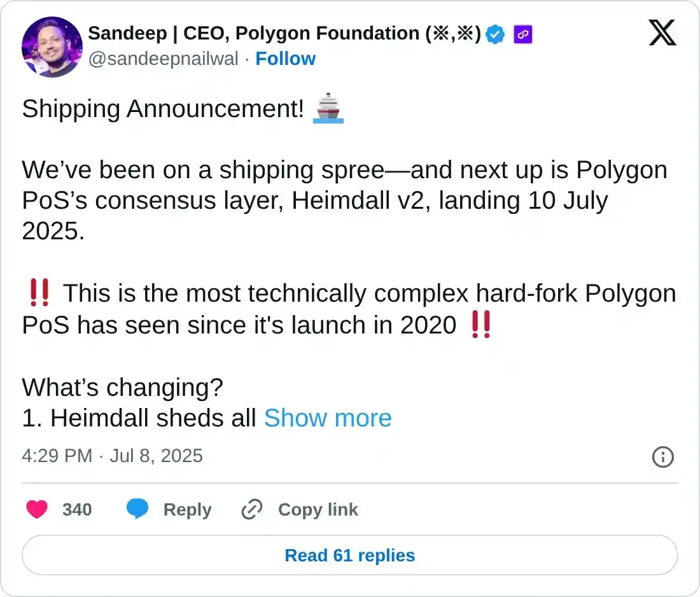
Task: Click the ship emoji in tweet
Action: pos(329,108)
